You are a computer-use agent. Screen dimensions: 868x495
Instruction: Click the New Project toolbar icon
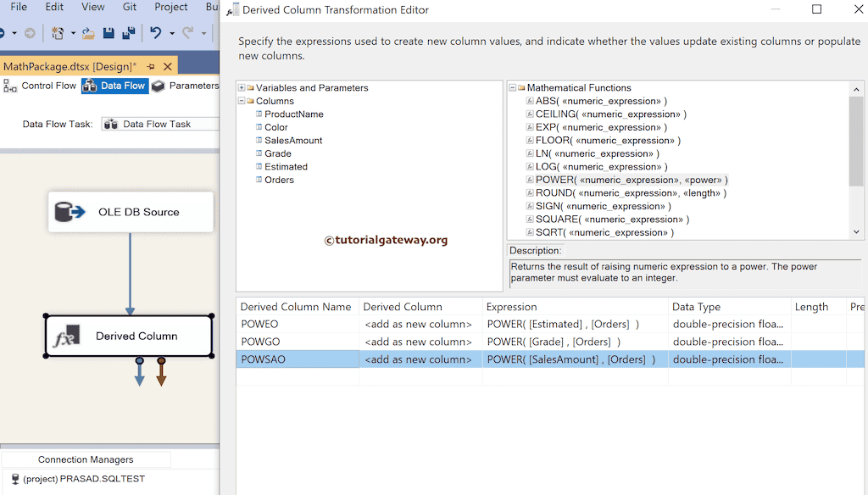tap(56, 32)
